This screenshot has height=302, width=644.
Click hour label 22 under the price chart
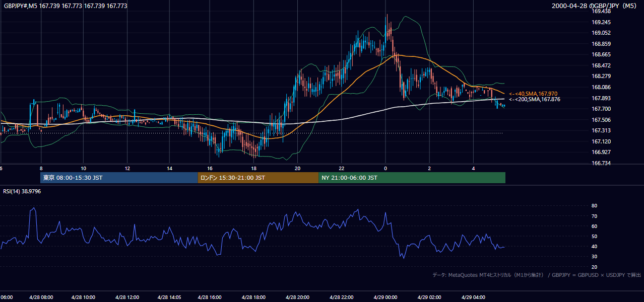[x=342, y=168]
